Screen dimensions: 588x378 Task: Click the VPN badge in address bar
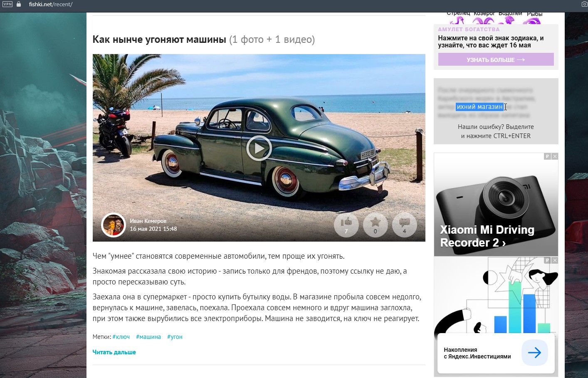point(7,4)
